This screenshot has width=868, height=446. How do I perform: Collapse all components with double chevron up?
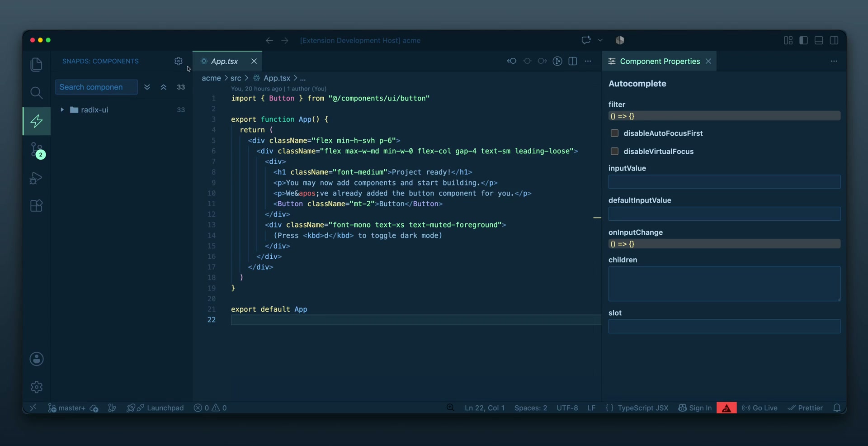pyautogui.click(x=164, y=87)
